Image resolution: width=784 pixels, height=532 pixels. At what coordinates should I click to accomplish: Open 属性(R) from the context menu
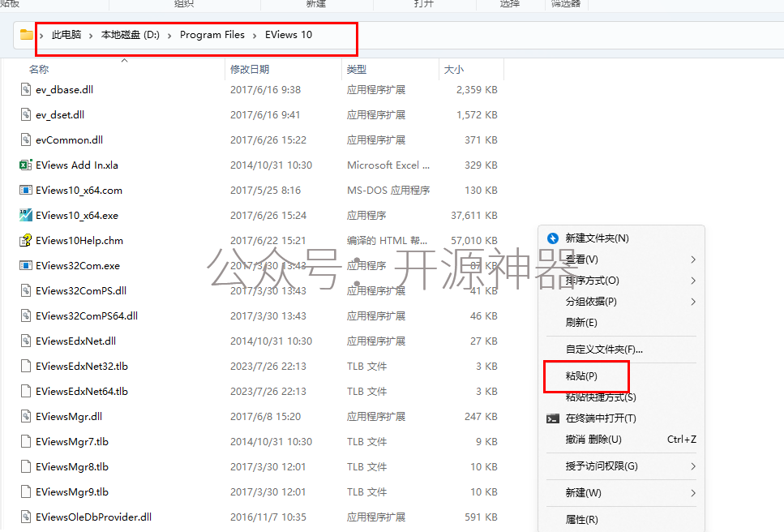click(x=581, y=520)
